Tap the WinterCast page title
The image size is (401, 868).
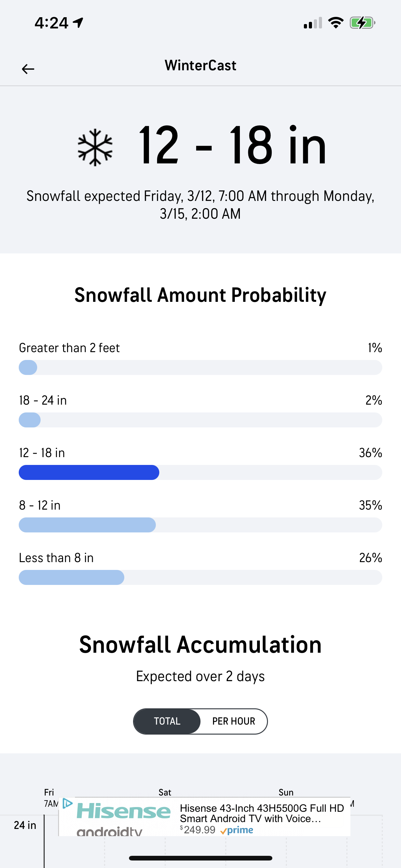(x=200, y=65)
